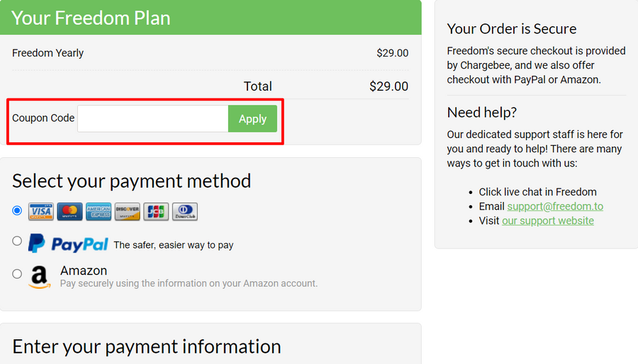
Task: Click the American Express card icon
Action: [x=99, y=211]
